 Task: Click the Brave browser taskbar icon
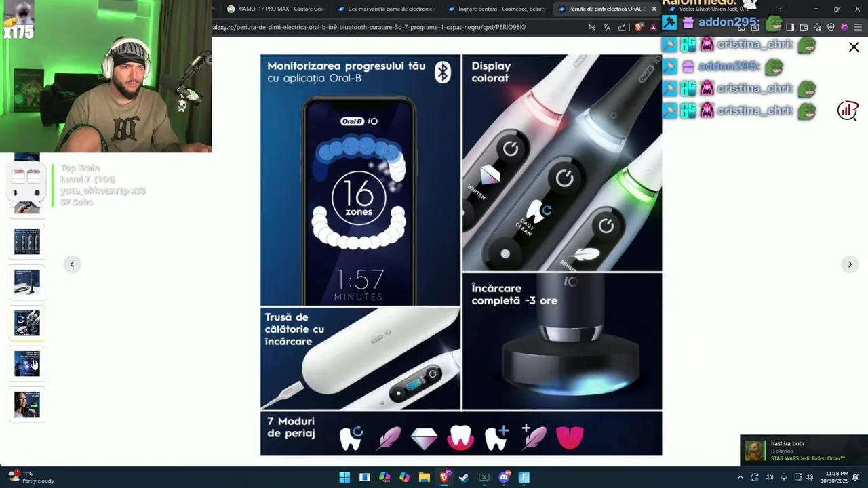click(x=444, y=477)
